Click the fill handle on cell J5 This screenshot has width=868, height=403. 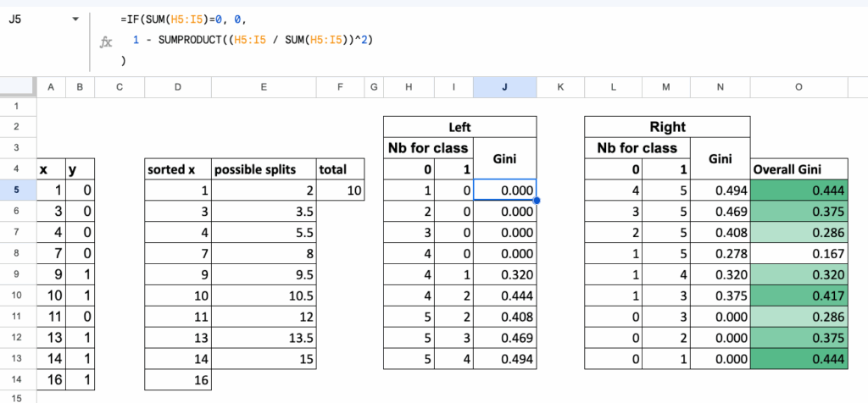pos(537,201)
